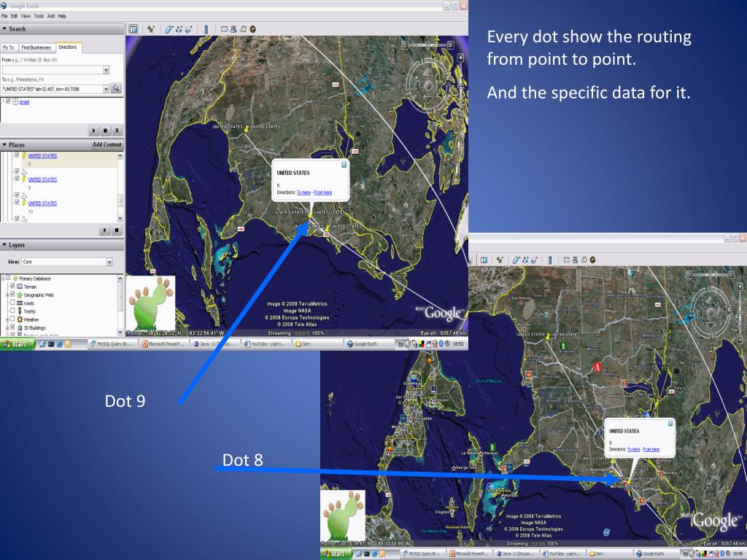Image resolution: width=747 pixels, height=560 pixels.
Task: Uncheck the UNITED STATES 9 placemark checkbox
Action: click(18, 179)
